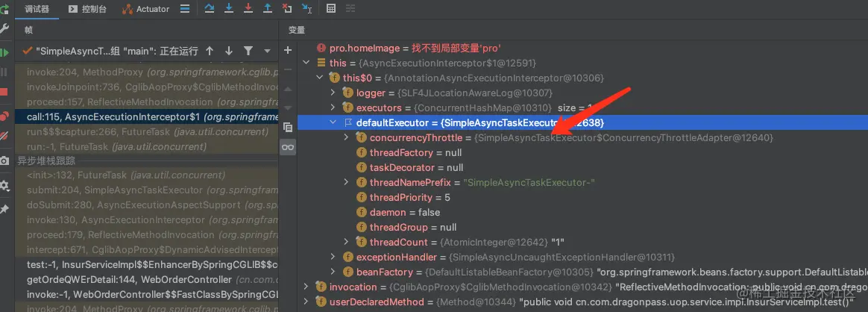Select frame doSubmit:280 AsyncExecutionAspectSupport
The height and width of the screenshot is (312, 868).
click(146, 205)
